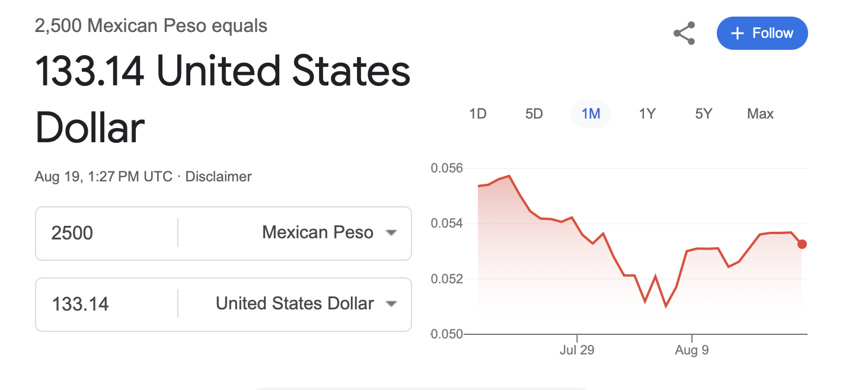Click the Follow button

tap(762, 33)
